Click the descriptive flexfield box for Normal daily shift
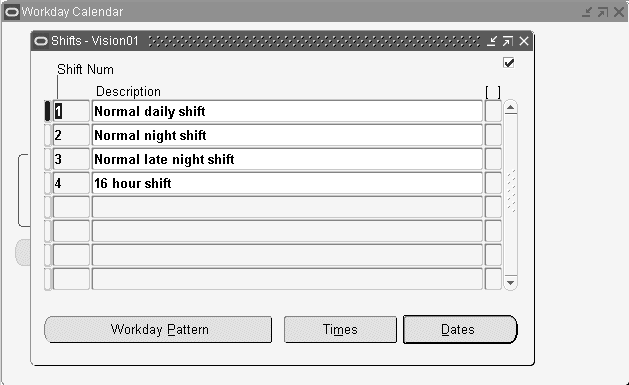The height and width of the screenshot is (385, 629). (x=493, y=111)
